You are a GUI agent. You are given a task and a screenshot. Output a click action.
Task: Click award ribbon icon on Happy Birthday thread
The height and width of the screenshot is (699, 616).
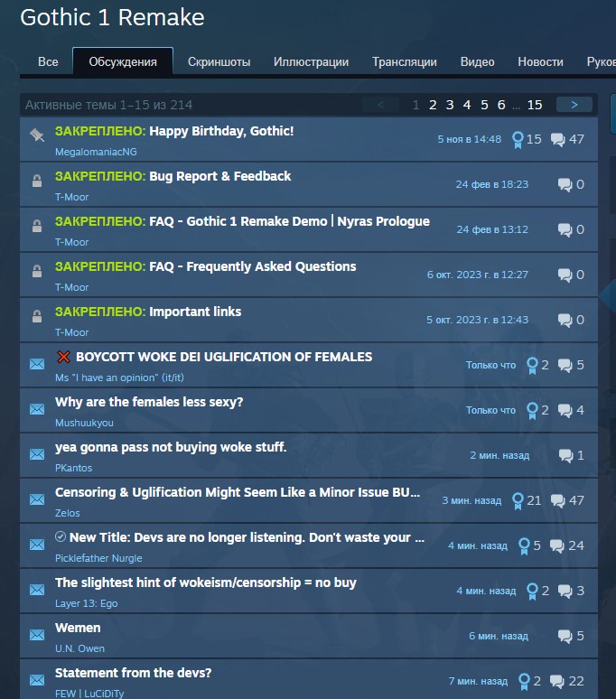pos(518,140)
